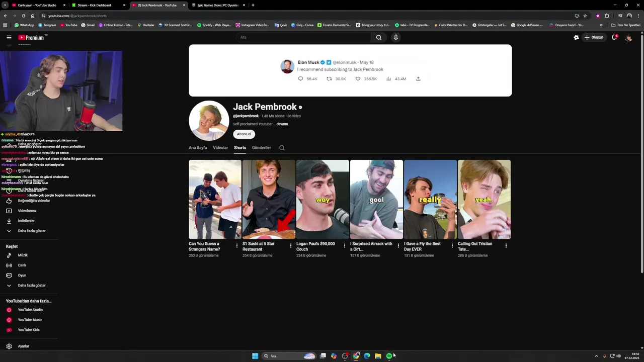Screen dimensions: 644x362
Task: Open the Spotify - Web Player bookmark
Action: click(x=214, y=25)
